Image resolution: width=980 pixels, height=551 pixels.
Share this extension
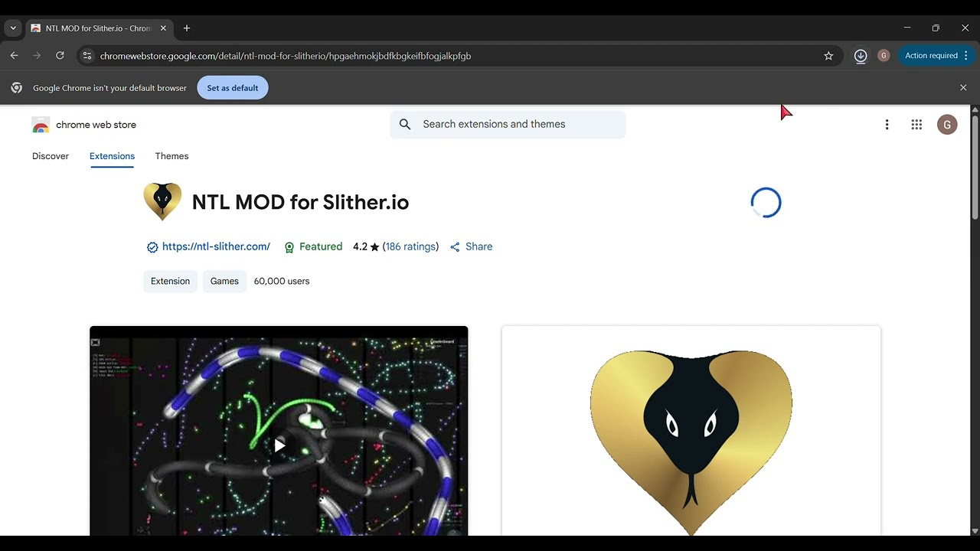[471, 246]
